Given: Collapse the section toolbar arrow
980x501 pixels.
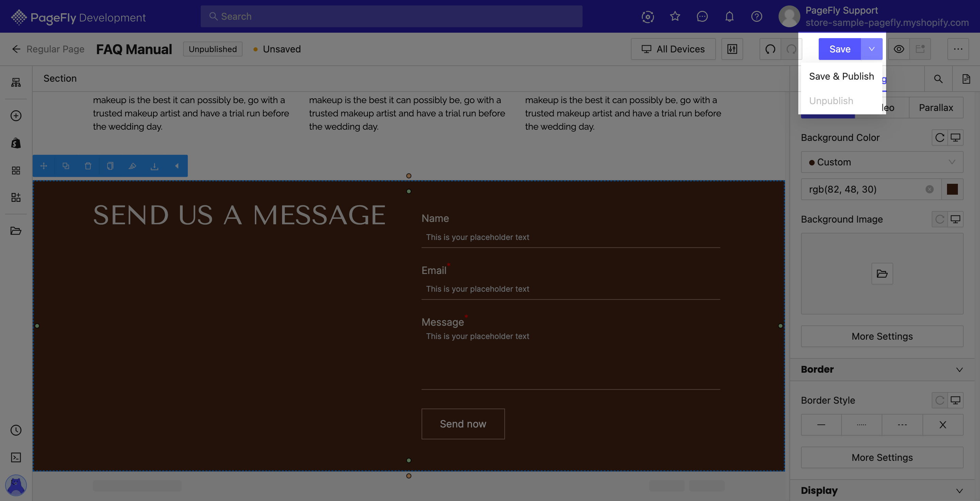Looking at the screenshot, I should click(177, 166).
